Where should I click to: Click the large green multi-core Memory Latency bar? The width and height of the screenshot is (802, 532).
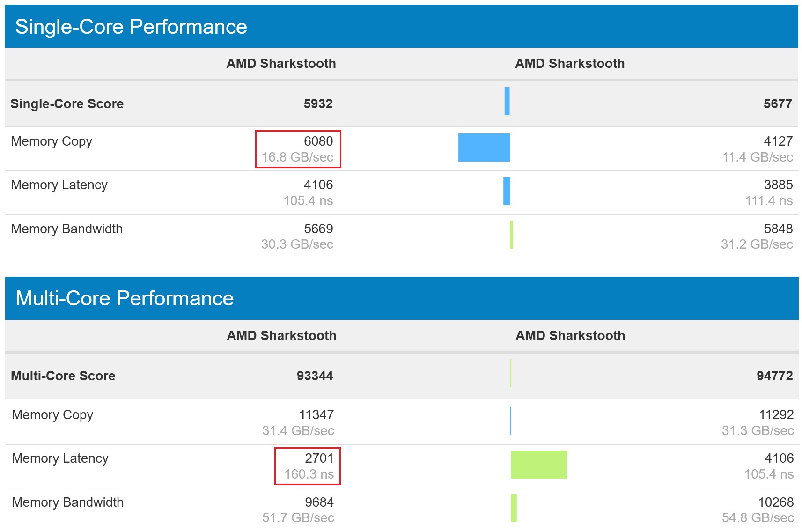[538, 465]
